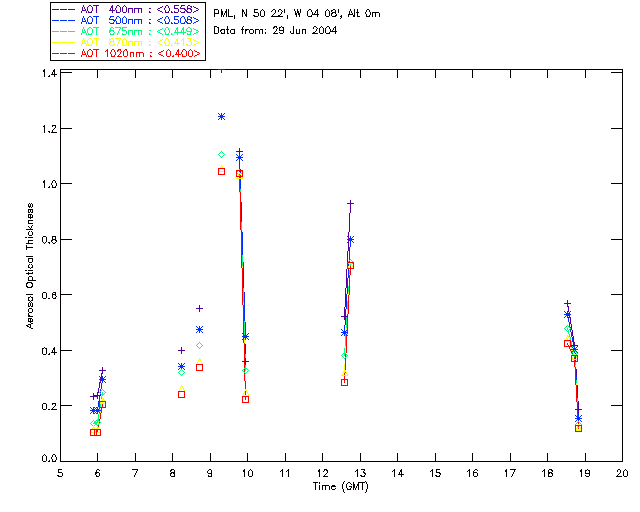Screen dimensions: 640x512
Task: Click the x-axis tick label 11
Action: point(285,473)
